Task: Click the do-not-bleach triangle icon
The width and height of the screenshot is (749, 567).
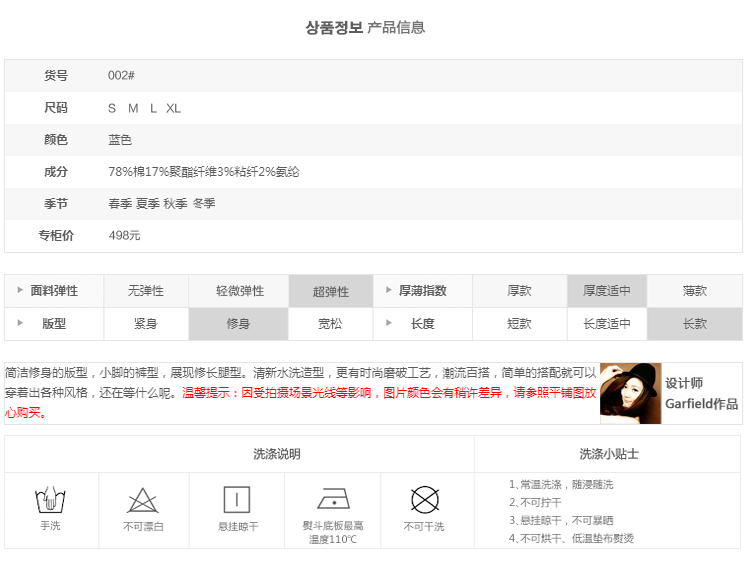Action: (x=143, y=500)
